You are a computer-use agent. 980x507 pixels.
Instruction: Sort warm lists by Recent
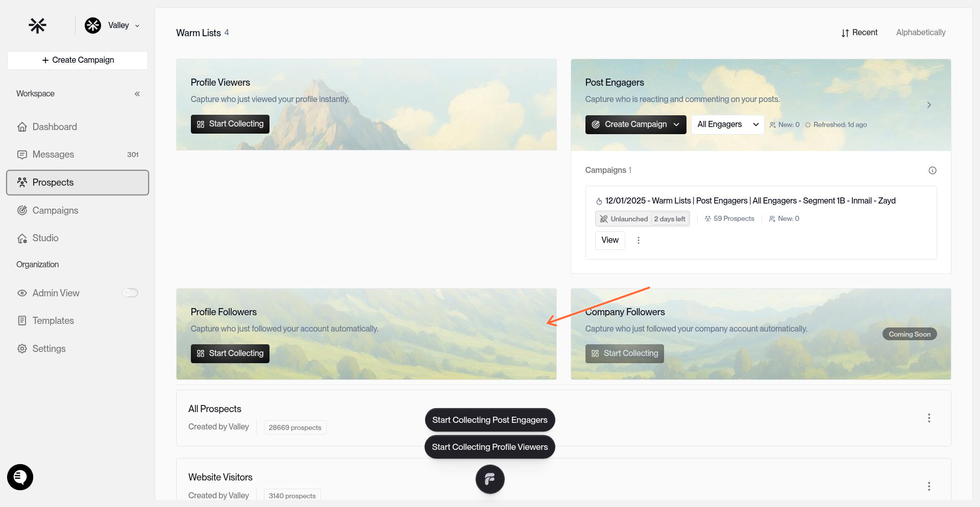click(x=860, y=33)
